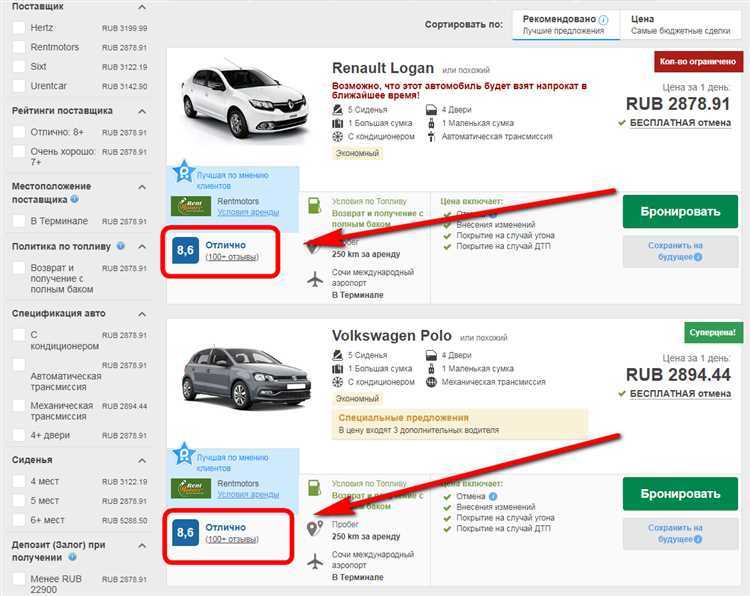Click Rentmotors logo in Volkswagen Polo card

[191, 488]
